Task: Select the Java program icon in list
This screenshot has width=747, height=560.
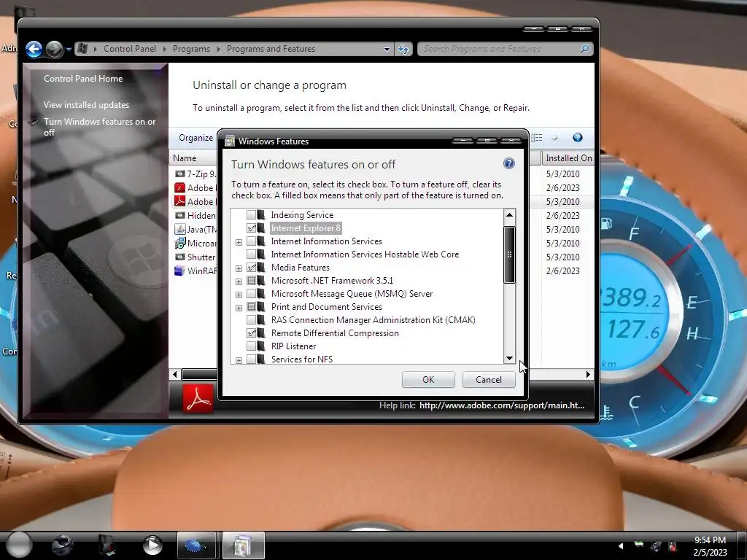Action: tap(179, 230)
